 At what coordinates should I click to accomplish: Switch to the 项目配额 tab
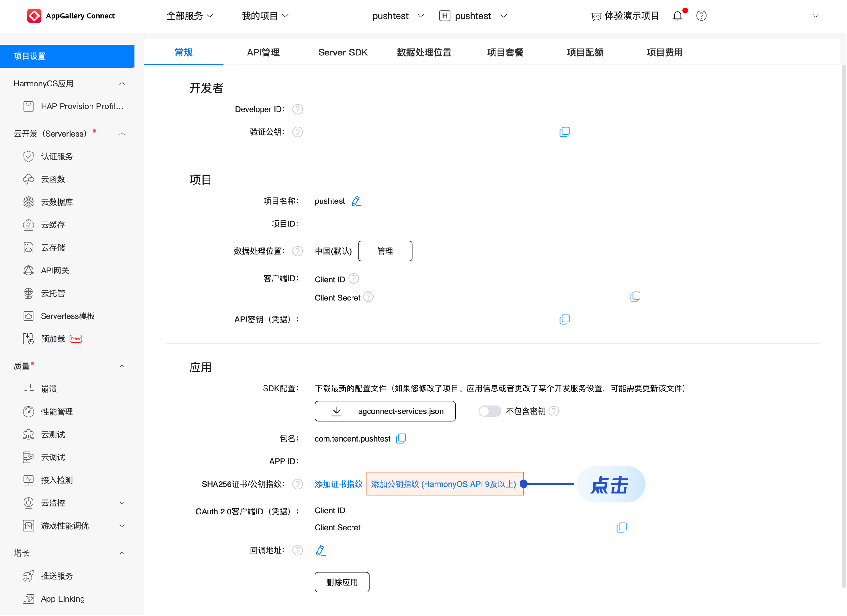pos(586,52)
